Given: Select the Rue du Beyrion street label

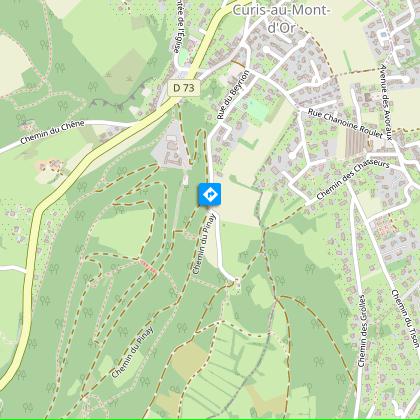Looking at the screenshot, I should (x=232, y=95).
